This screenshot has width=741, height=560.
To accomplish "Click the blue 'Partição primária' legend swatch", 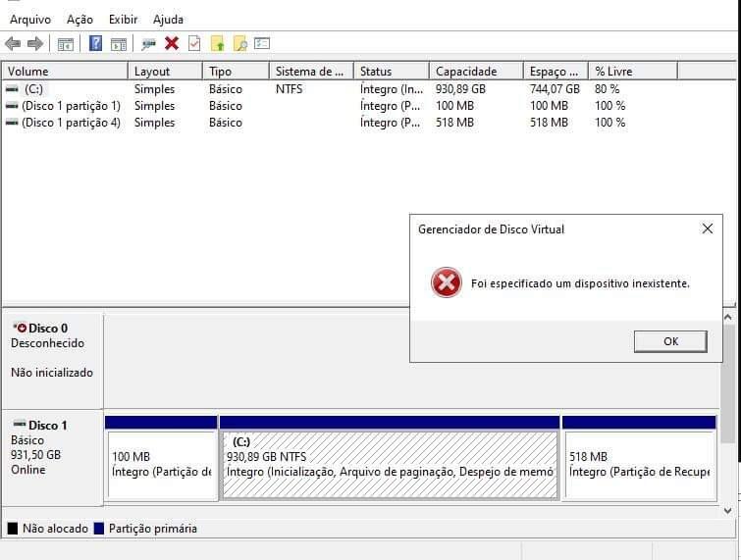I will point(99,529).
